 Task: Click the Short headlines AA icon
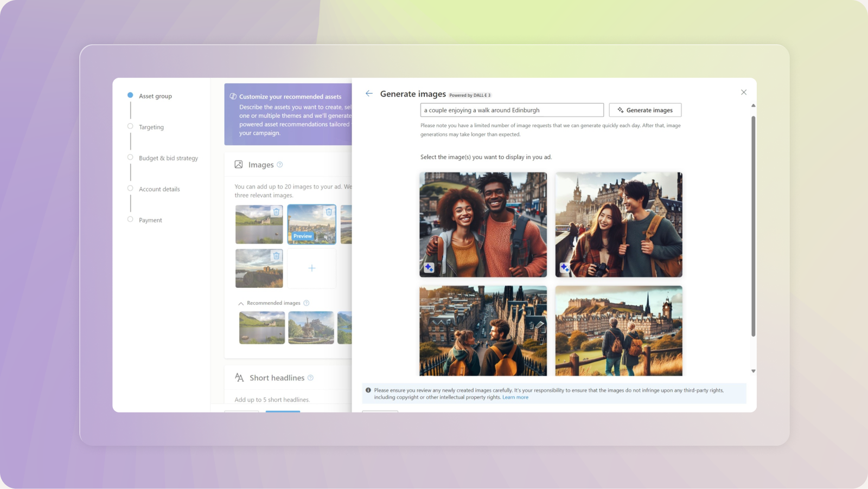(239, 377)
